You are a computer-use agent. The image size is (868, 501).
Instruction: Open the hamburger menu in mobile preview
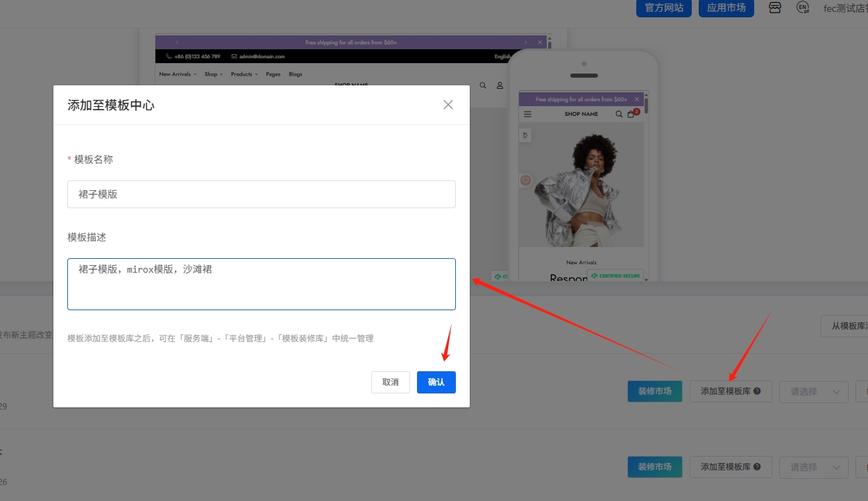pyautogui.click(x=527, y=114)
